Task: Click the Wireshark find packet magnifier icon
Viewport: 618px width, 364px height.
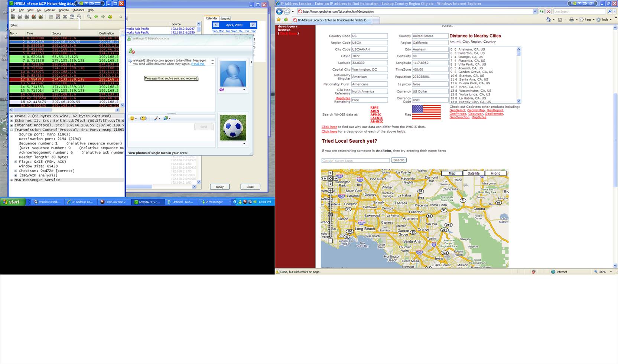Action: pos(89,17)
